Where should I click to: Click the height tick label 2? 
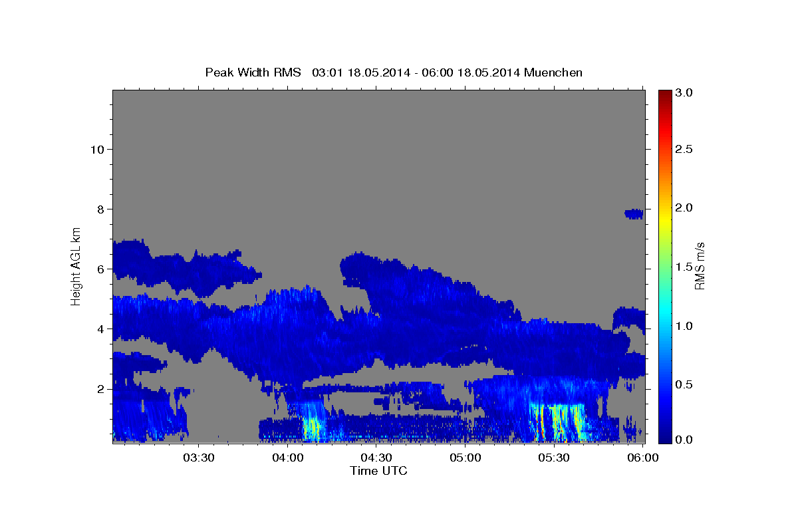pos(100,389)
